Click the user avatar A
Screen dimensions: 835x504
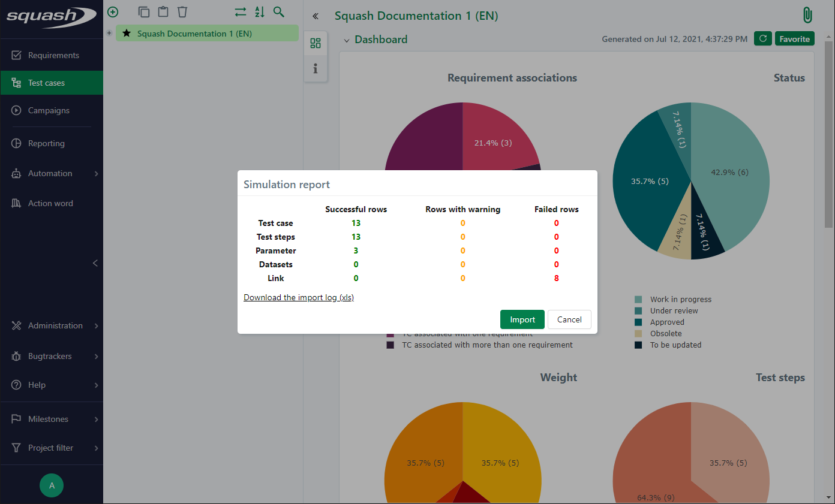tap(52, 485)
